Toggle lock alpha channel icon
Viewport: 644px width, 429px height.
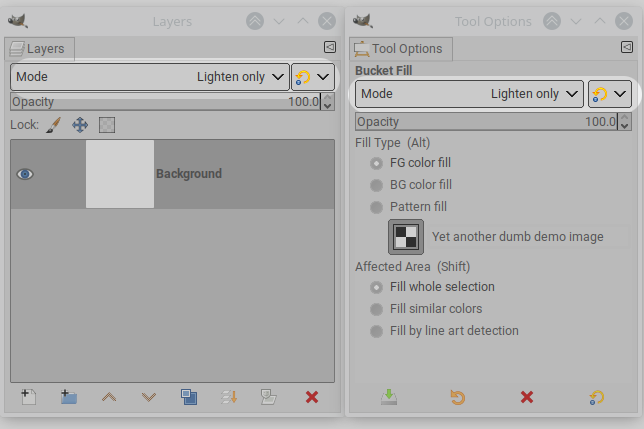107,125
